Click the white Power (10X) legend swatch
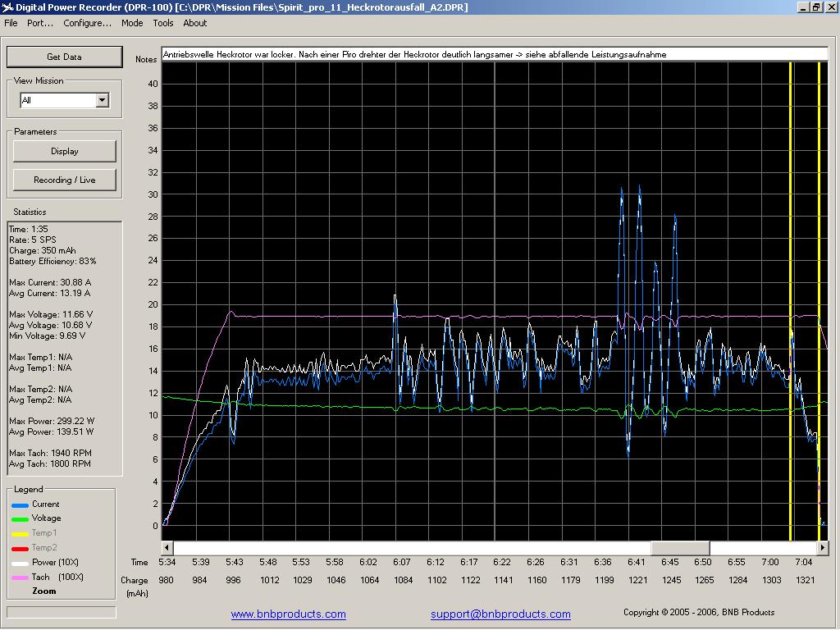 coord(20,563)
